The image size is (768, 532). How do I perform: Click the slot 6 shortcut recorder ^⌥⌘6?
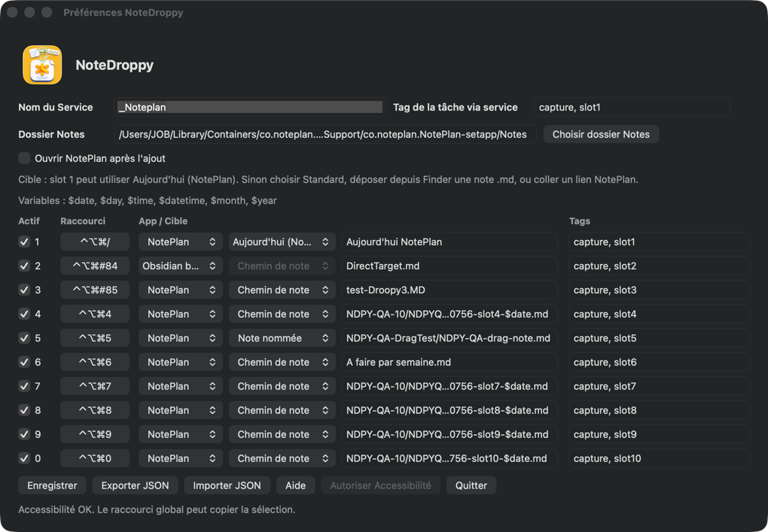(95, 362)
